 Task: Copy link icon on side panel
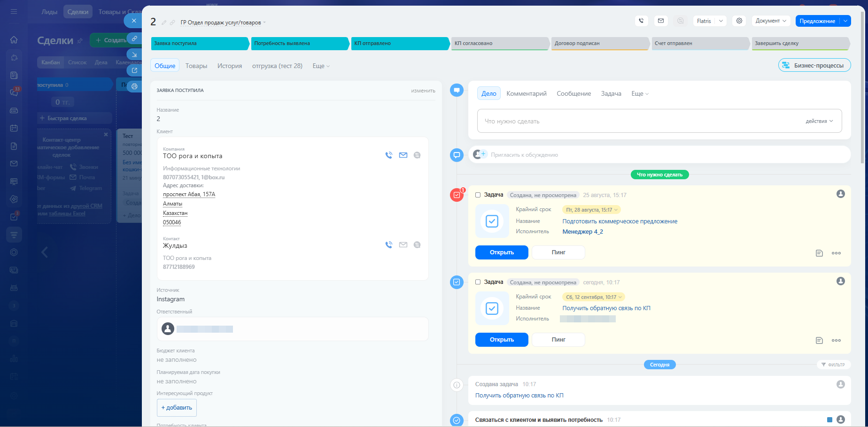[134, 38]
